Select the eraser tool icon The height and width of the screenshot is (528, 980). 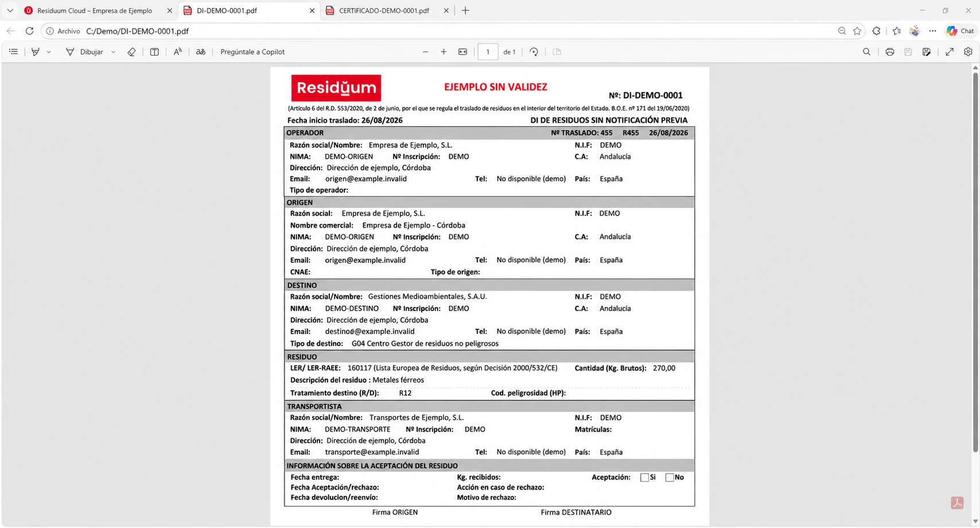click(131, 52)
